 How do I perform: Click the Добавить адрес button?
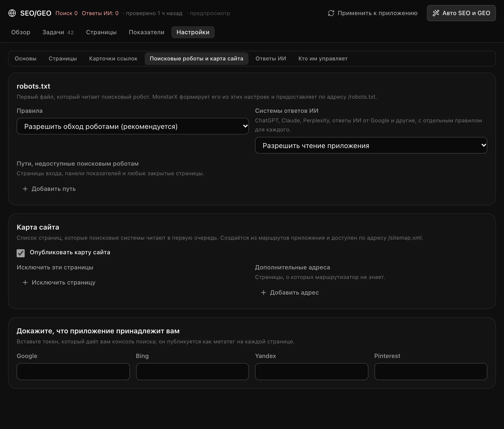click(x=290, y=293)
